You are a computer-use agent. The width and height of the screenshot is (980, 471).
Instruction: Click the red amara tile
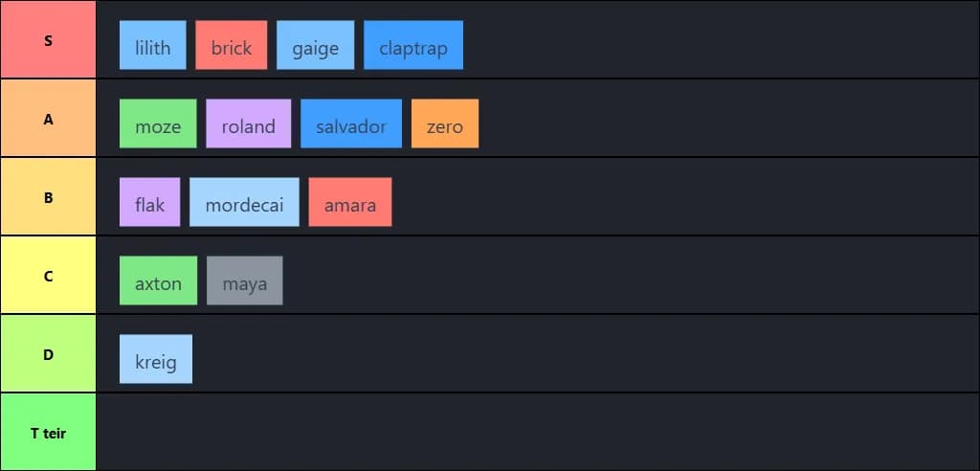(x=350, y=202)
